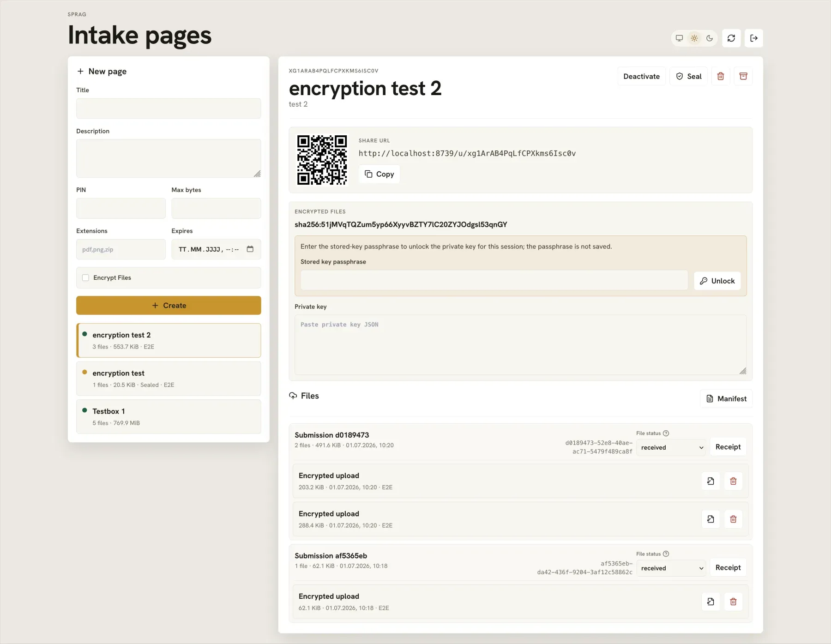831x644 pixels.
Task: Download the 62.1 KiB encrypted upload
Action: tap(711, 602)
